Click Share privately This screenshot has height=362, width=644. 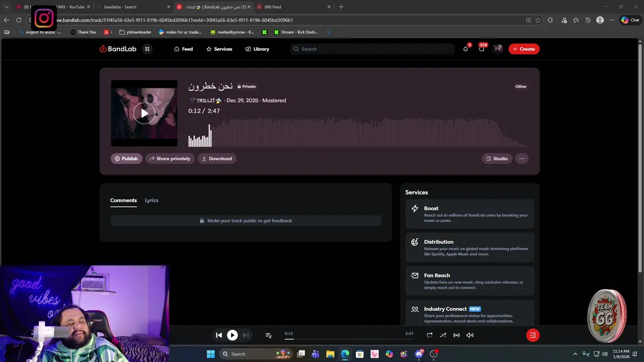(170, 158)
